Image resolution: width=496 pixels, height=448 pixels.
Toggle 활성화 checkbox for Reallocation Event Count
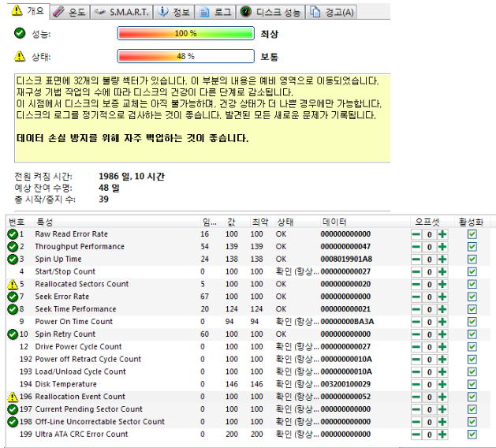(x=472, y=397)
